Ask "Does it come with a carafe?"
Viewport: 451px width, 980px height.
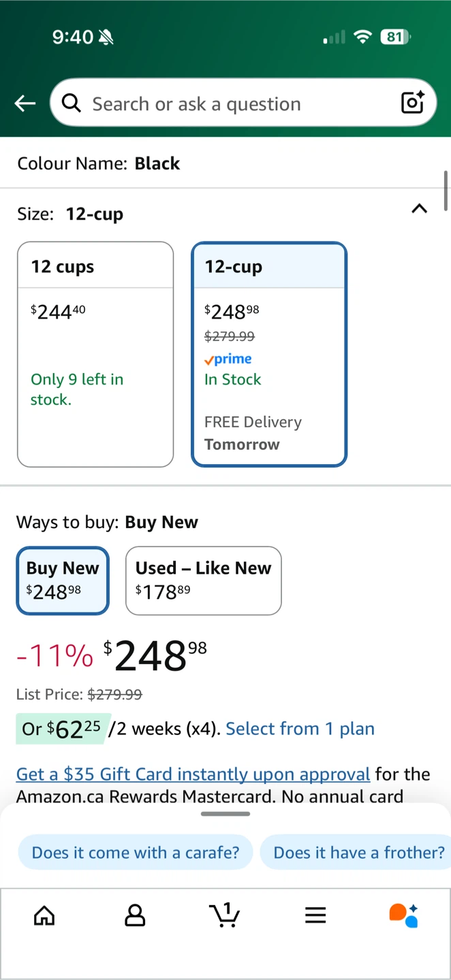coord(136,852)
